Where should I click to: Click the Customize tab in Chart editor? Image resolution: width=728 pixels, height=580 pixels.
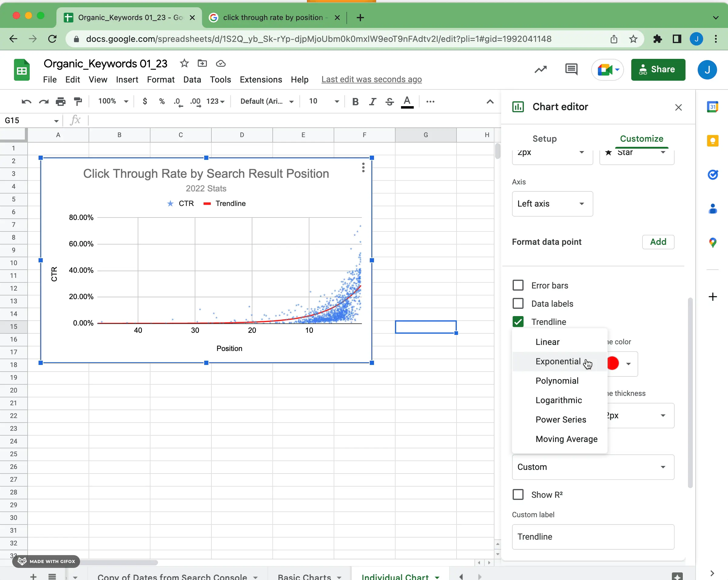click(x=641, y=139)
